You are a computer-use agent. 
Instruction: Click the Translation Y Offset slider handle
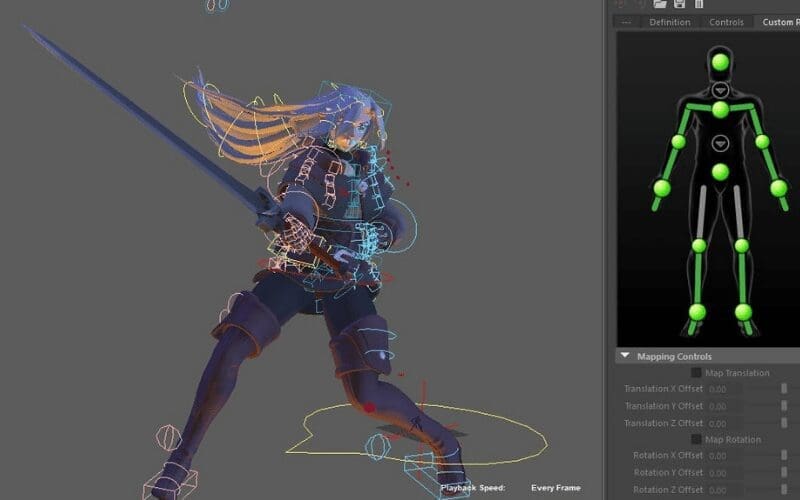784,406
